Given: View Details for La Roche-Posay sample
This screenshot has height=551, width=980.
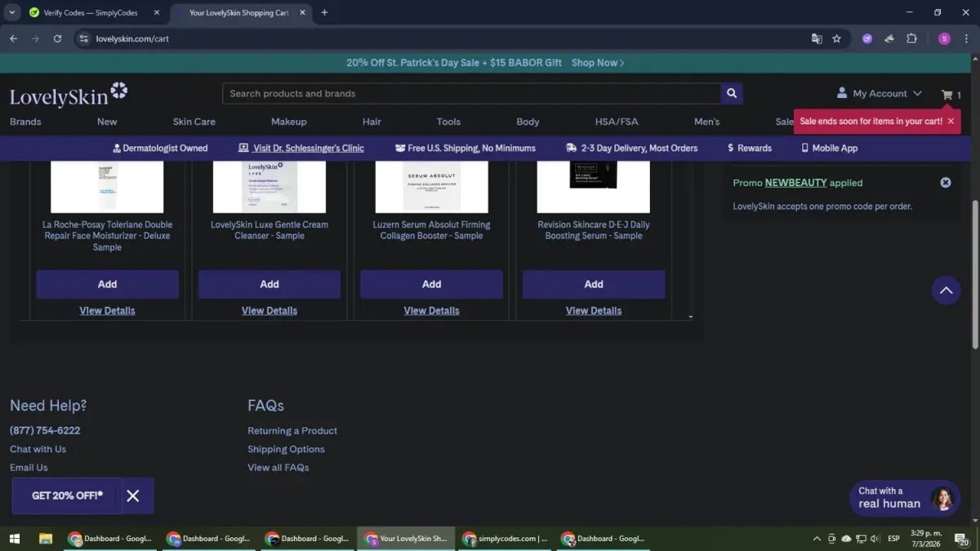Looking at the screenshot, I should (107, 310).
